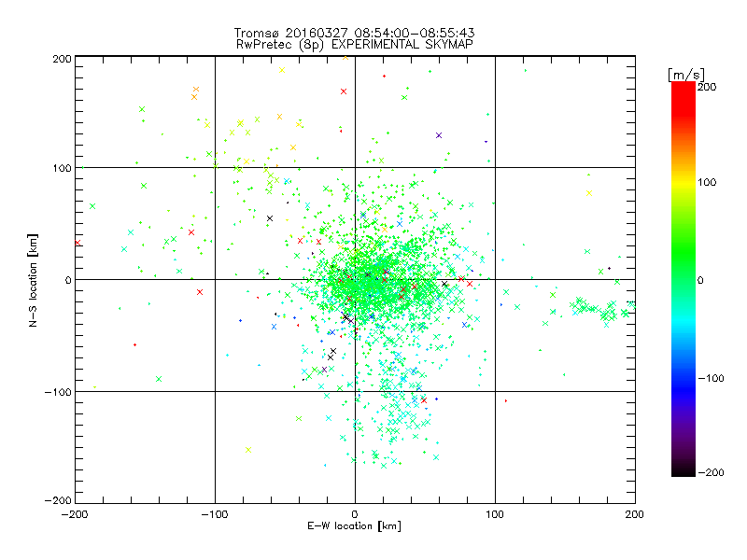The width and height of the screenshot is (747, 560).
Task: Click the lone green X marker in the lower left quadrant
Action: [x=159, y=379]
